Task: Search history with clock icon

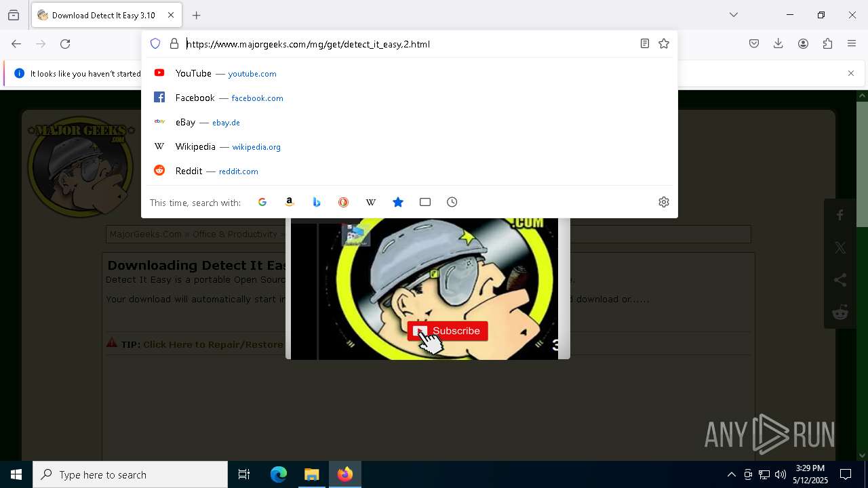Action: point(452,202)
